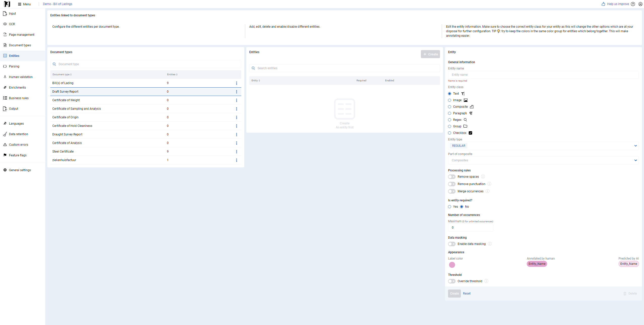Click the Metamaze logo icon
Screen dimensions: 644x325
(7, 4)
